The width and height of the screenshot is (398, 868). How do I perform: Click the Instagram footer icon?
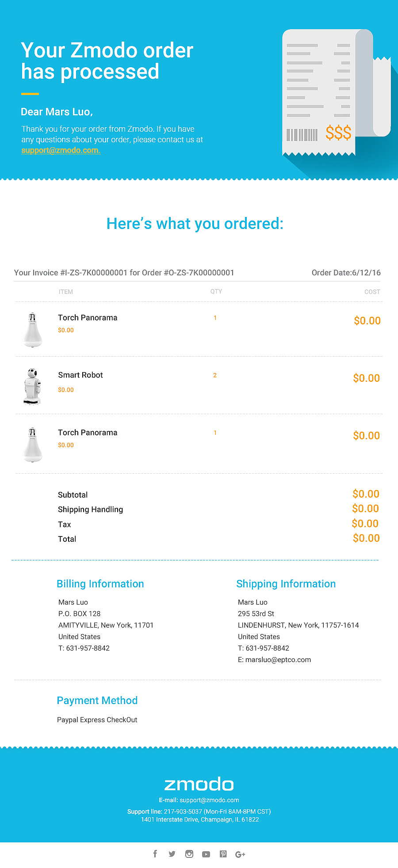(189, 854)
